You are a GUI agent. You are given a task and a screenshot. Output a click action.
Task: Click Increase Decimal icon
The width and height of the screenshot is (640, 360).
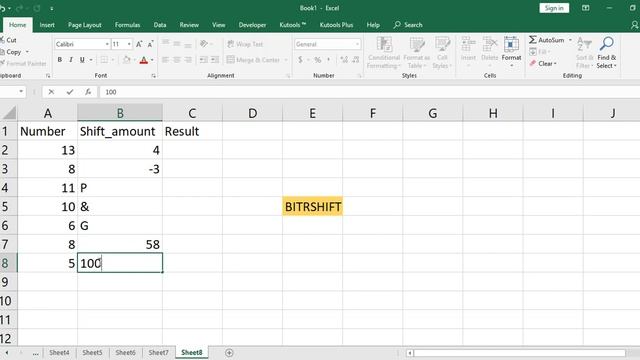pyautogui.click(x=344, y=60)
